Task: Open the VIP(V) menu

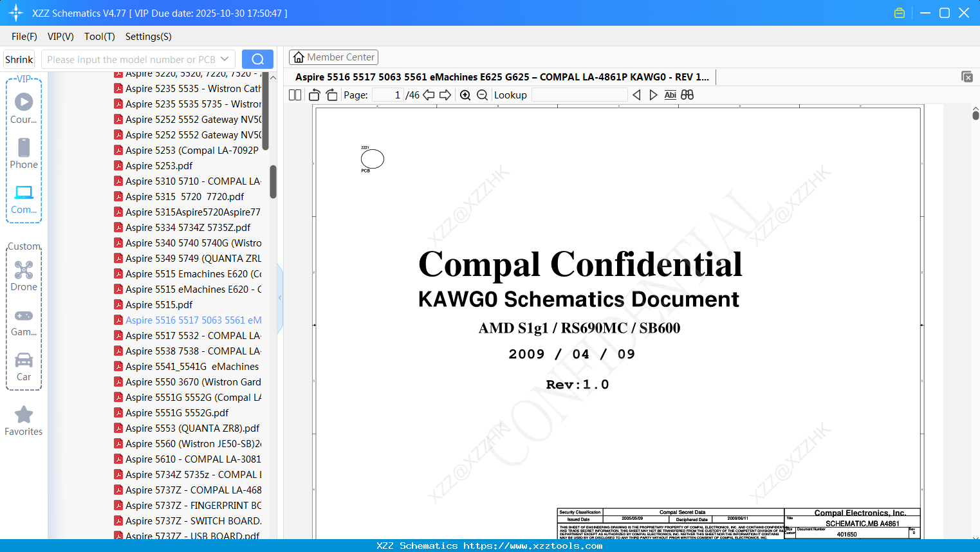Action: tap(60, 37)
